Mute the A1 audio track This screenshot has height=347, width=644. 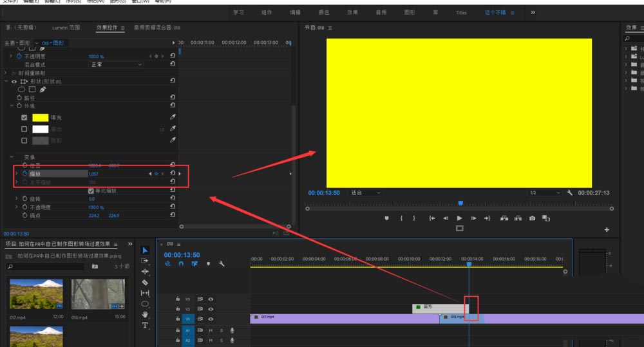[211, 330]
